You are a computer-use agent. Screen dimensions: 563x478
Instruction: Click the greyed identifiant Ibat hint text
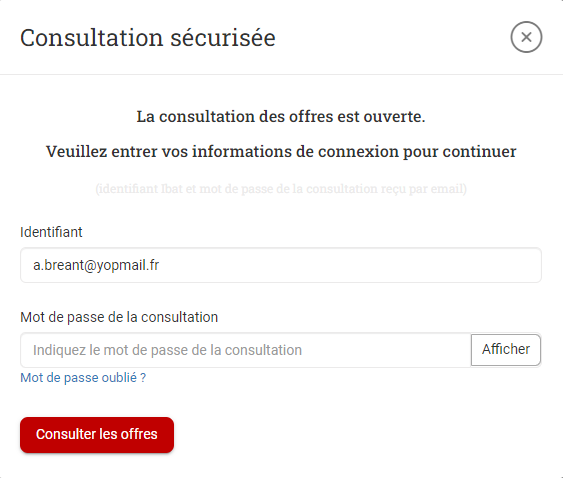(x=281, y=189)
